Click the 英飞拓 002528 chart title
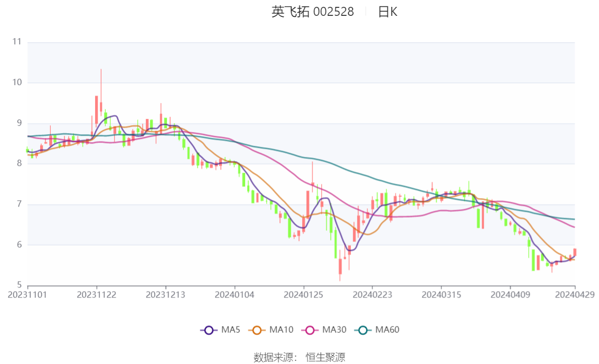 tap(313, 12)
